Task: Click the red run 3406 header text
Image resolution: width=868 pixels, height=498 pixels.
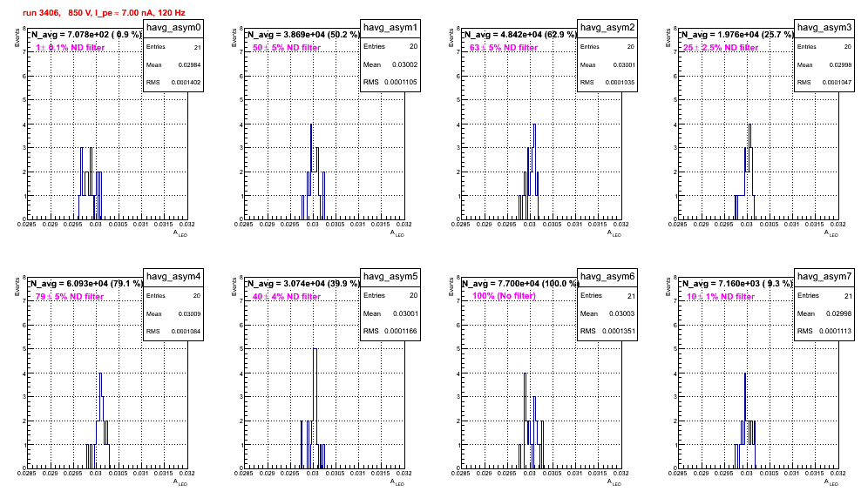Action: pos(104,12)
